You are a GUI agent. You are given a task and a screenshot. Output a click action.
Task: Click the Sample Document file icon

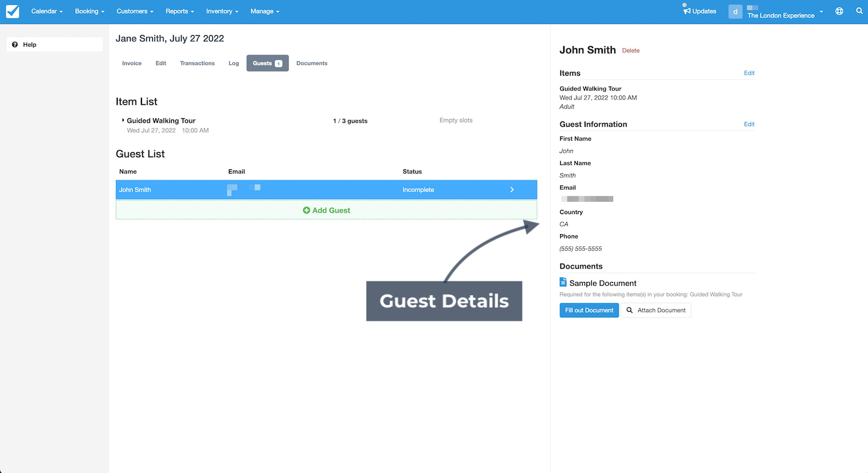[563, 282]
